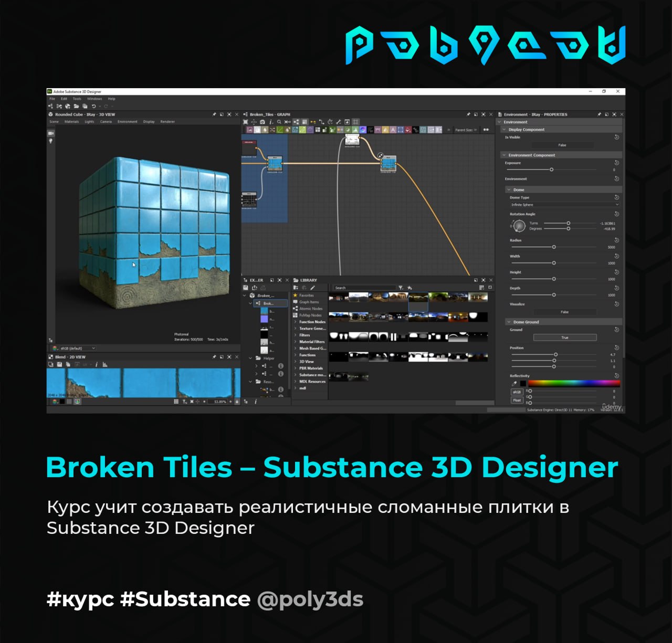
Task: Open the Tools menu
Action: (77, 99)
